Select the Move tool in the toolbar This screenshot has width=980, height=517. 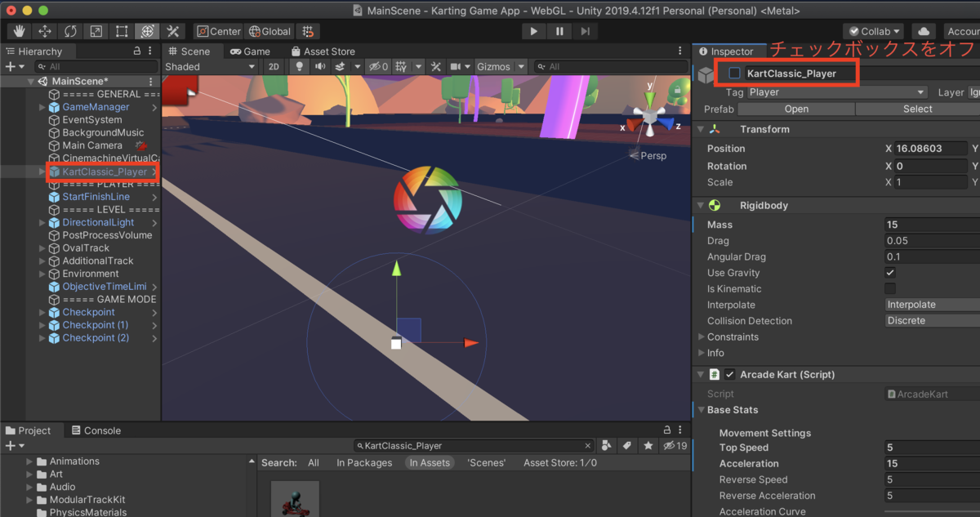tap(45, 31)
